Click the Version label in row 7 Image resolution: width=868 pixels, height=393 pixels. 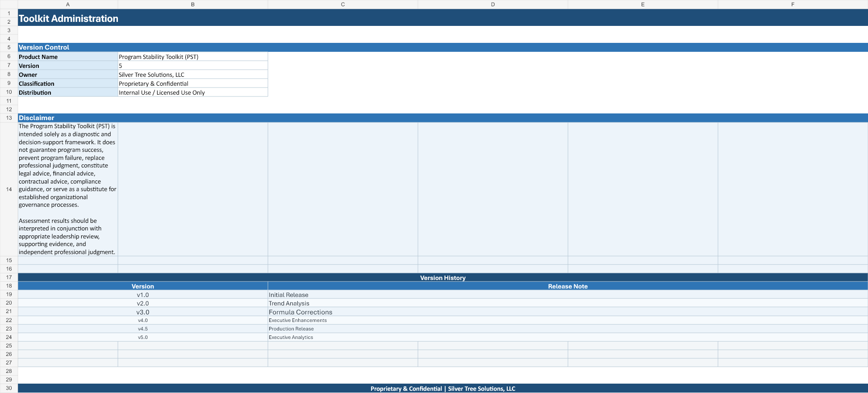click(68, 66)
